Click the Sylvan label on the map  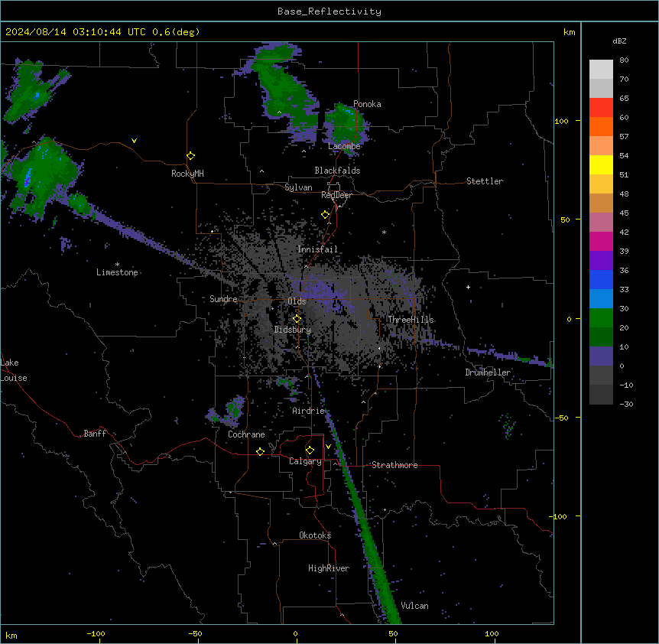click(x=298, y=187)
